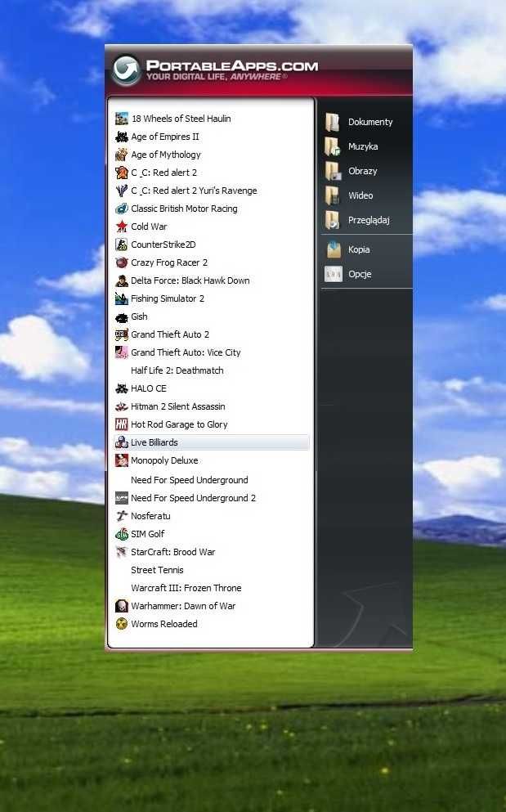Viewport: 506px width, 812px height.
Task: Click the Yuri's Ravenge game icon
Action: 121,191
